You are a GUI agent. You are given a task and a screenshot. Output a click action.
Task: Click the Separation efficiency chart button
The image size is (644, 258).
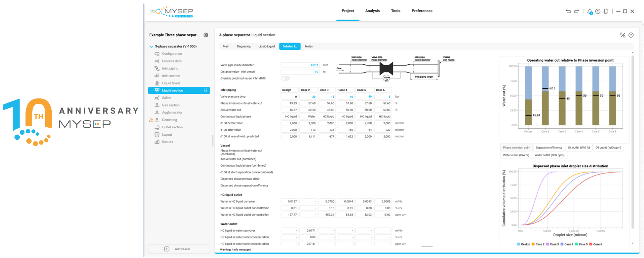coord(549,147)
